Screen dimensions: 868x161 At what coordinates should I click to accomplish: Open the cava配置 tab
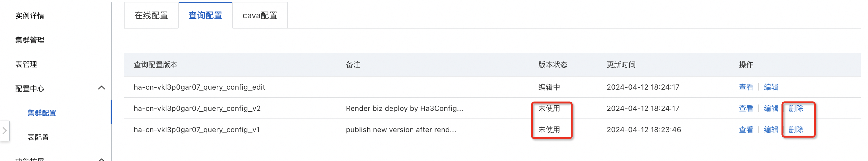pos(260,15)
